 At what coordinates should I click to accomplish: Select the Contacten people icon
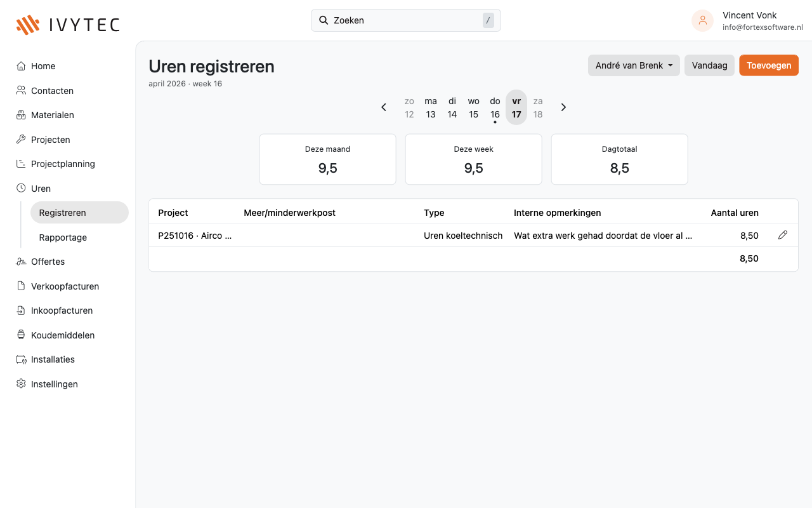tap(21, 90)
